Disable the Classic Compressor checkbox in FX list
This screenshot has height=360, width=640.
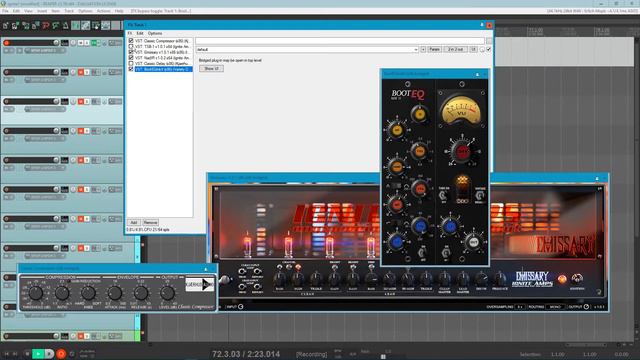(131, 41)
